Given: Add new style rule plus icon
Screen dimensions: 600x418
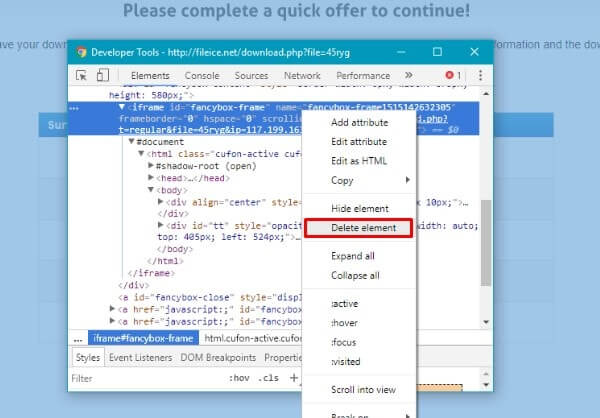Looking at the screenshot, I should click(293, 378).
